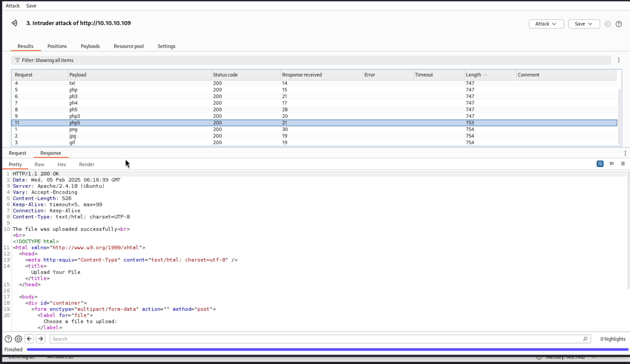Go to next search match arrow
The image size is (630, 364).
(x=40, y=339)
